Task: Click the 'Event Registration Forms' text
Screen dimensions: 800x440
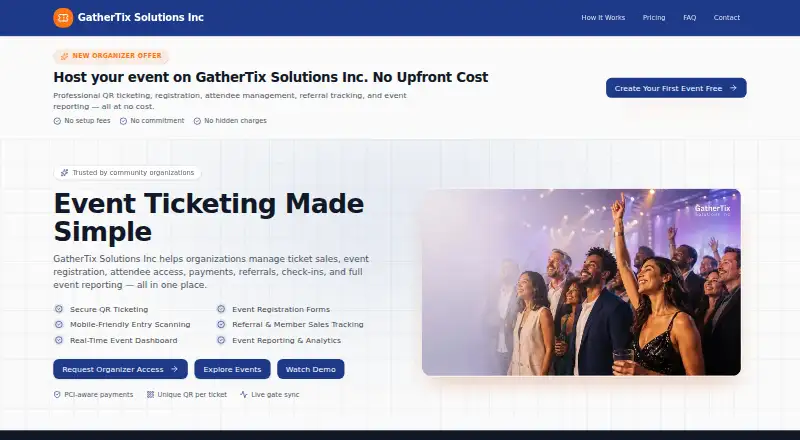Action: tap(281, 309)
